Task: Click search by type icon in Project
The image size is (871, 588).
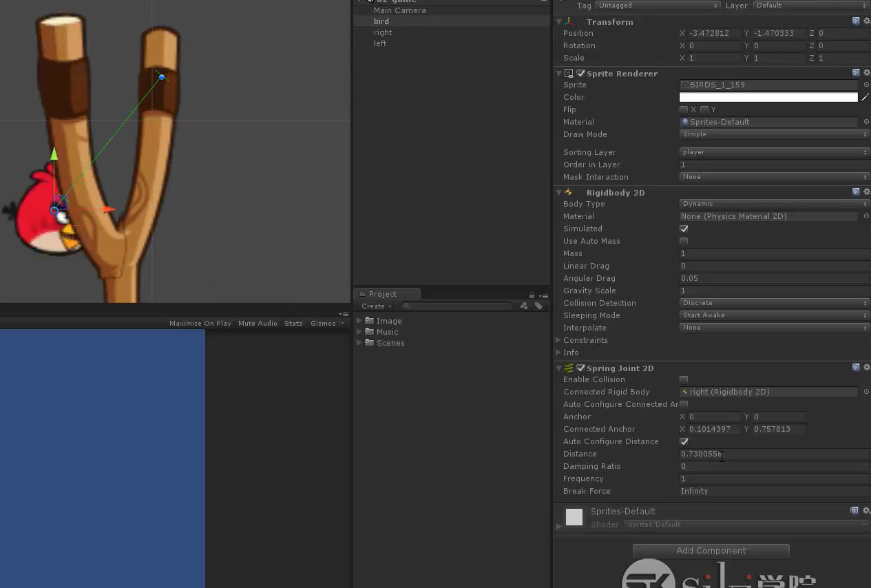Action: point(524,306)
